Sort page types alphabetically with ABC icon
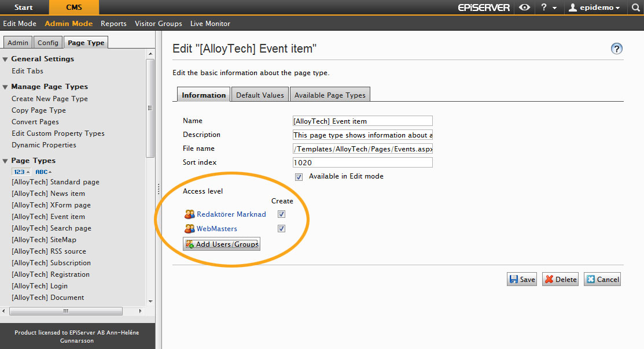Viewport: 644px width, 349px height. [x=43, y=172]
